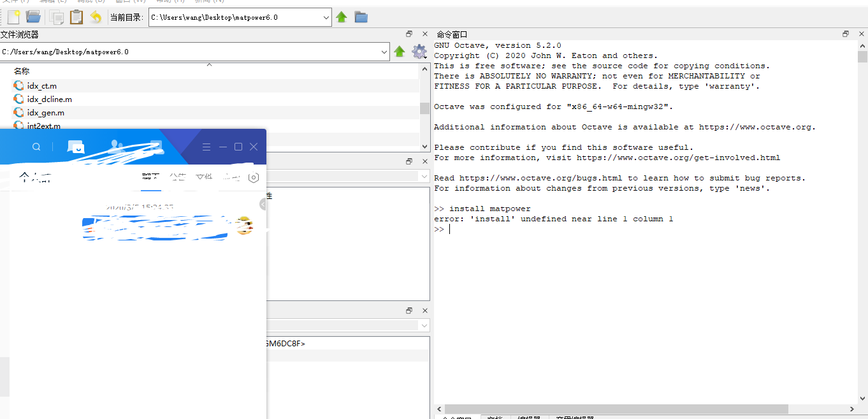Sort files by 名称 column header

[x=22, y=71]
